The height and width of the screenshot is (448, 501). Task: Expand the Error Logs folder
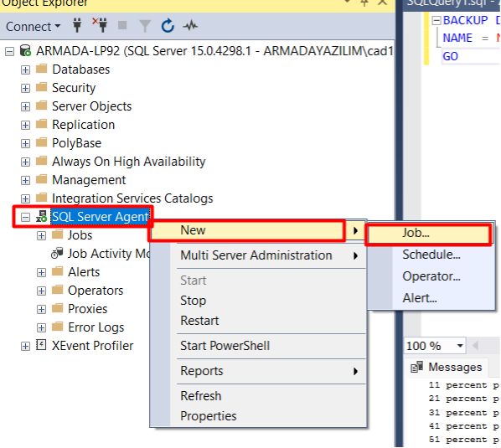(x=41, y=328)
